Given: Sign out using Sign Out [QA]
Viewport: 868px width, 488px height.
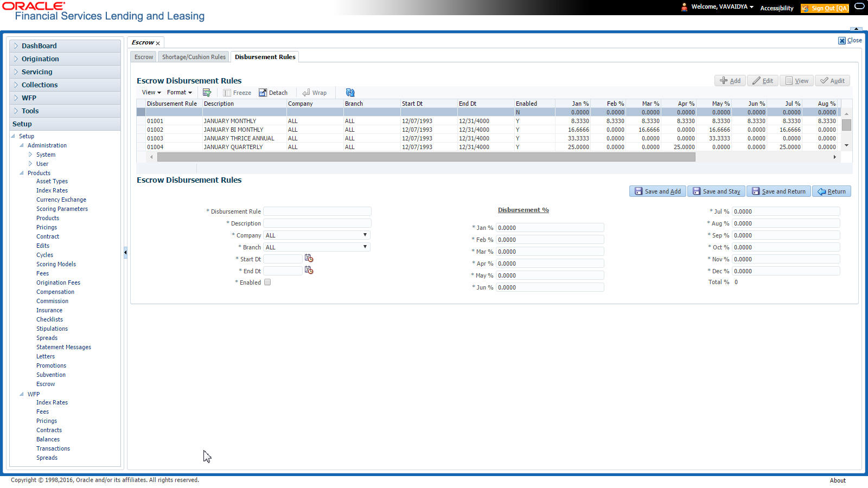Looking at the screenshot, I should click(x=825, y=8).
